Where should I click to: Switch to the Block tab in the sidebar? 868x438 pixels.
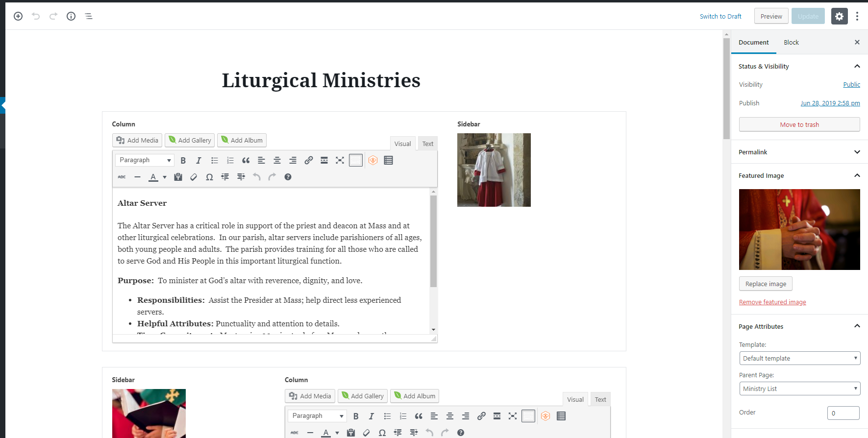pos(791,43)
